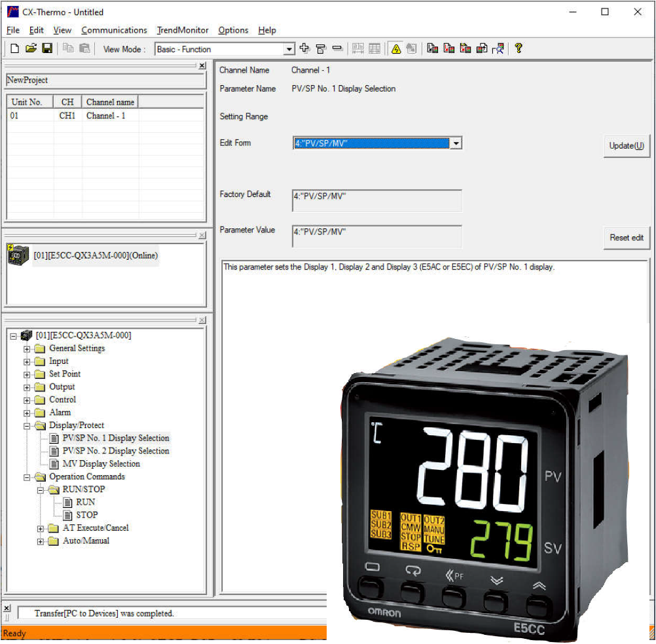
Task: Select the 'CH1' cell in the channel table
Action: coord(67,115)
